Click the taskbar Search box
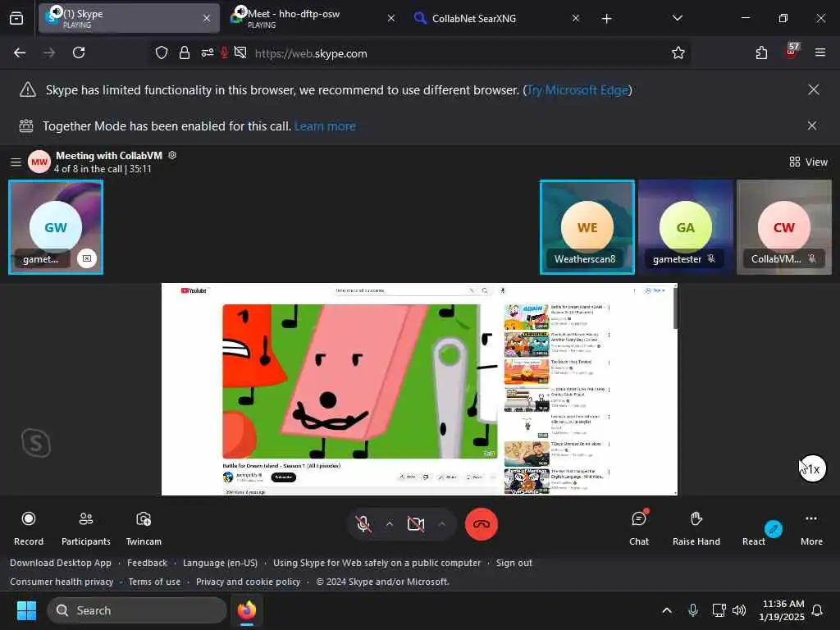 [x=137, y=610]
